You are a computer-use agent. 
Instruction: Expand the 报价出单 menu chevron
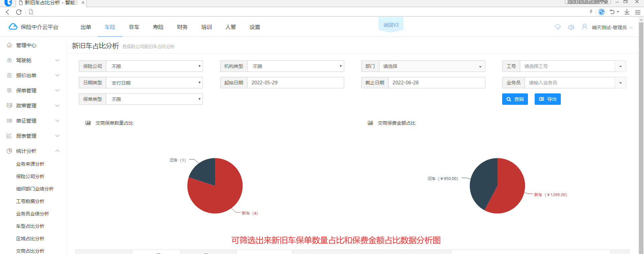click(x=57, y=75)
